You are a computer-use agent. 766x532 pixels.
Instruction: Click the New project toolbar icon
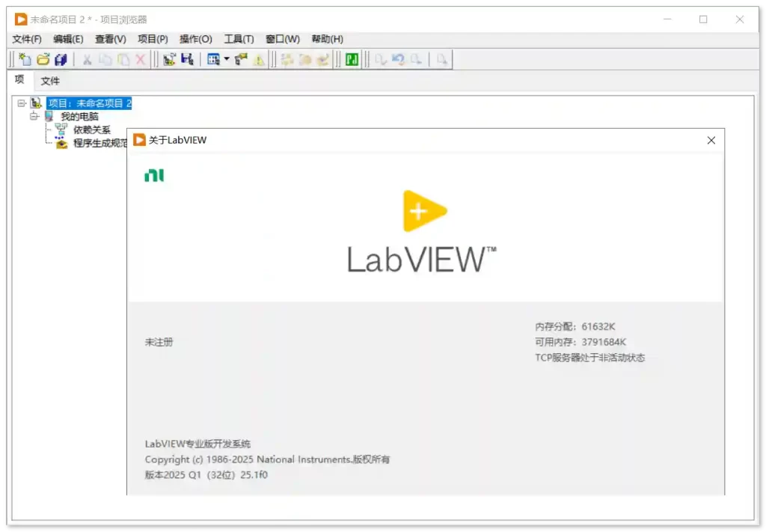25,60
